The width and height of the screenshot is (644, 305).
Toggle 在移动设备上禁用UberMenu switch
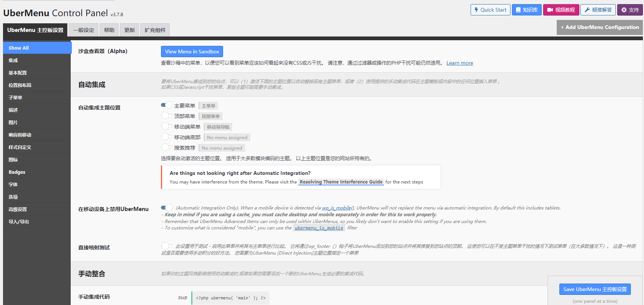click(167, 208)
